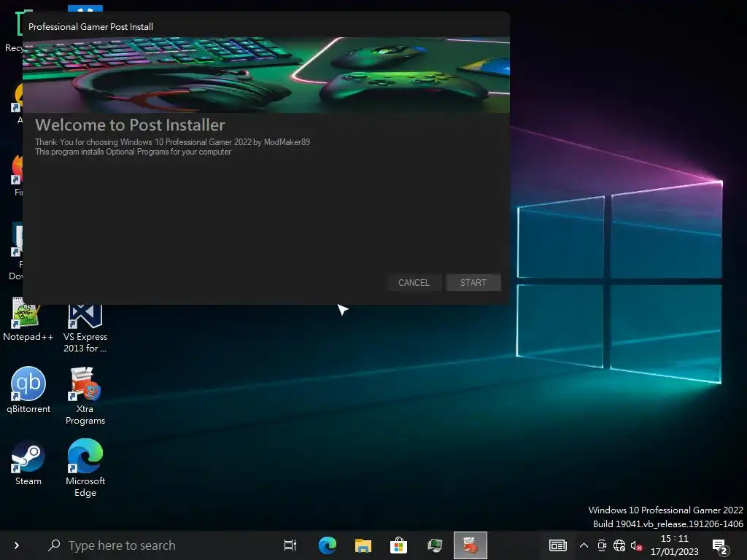The width and height of the screenshot is (747, 560).
Task: Open File Explorer from the taskbar
Action: (363, 545)
